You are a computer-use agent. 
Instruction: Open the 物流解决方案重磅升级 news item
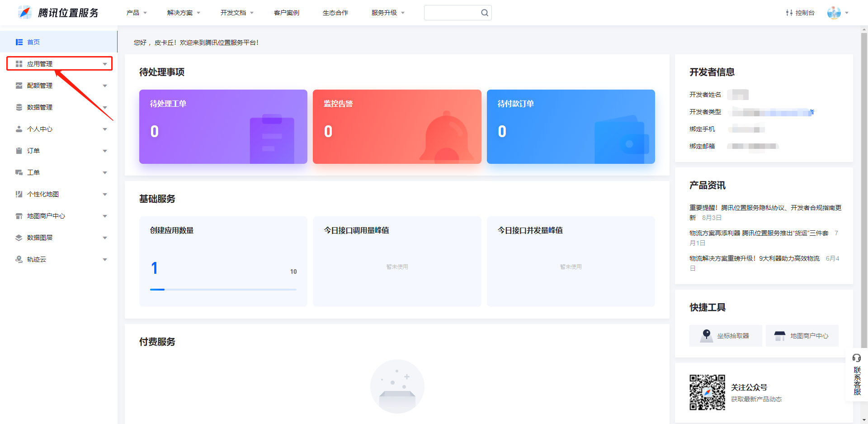point(764,263)
